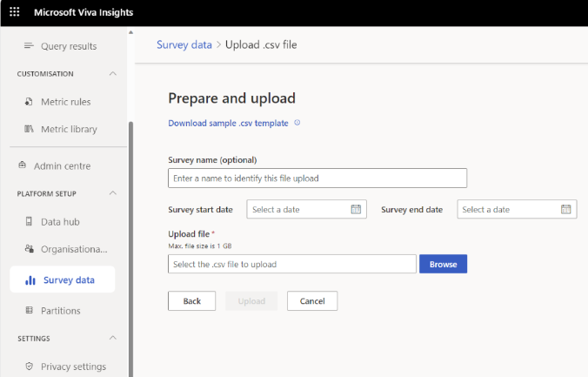Click the Admin centre icon
This screenshot has width=588, height=377.
(x=22, y=166)
